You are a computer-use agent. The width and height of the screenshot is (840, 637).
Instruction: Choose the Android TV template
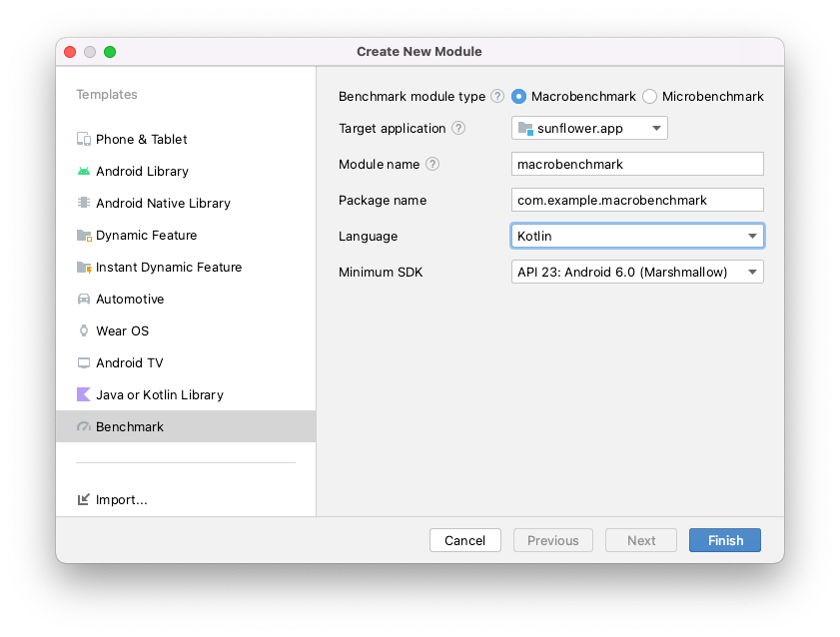(186, 362)
